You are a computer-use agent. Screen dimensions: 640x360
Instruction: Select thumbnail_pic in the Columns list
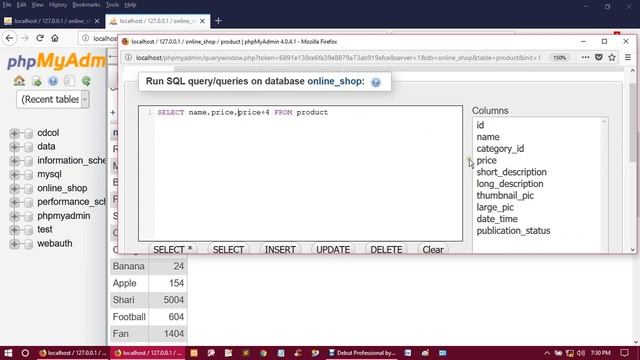click(x=505, y=196)
